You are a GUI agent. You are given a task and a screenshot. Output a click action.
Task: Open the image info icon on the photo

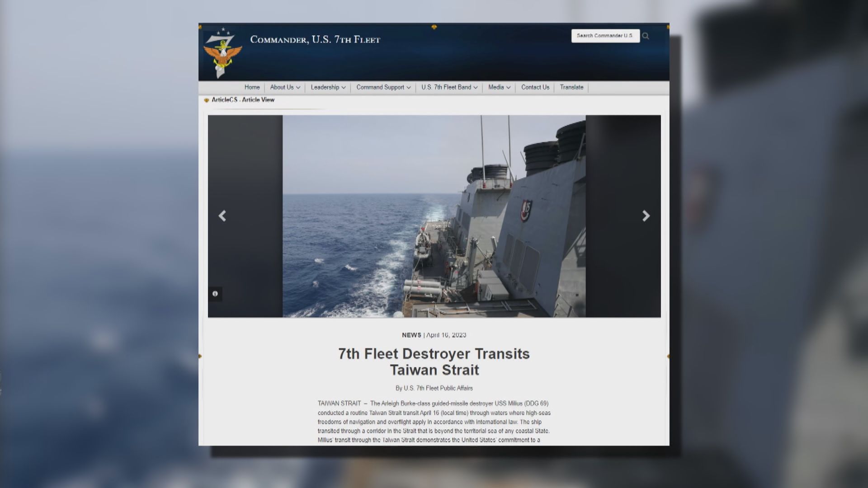[x=216, y=294]
